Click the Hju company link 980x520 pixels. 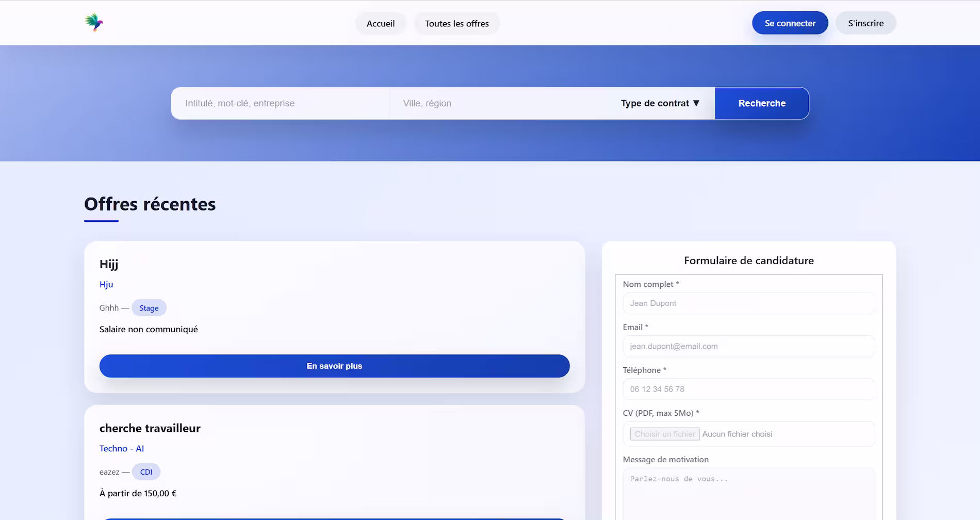pos(106,284)
